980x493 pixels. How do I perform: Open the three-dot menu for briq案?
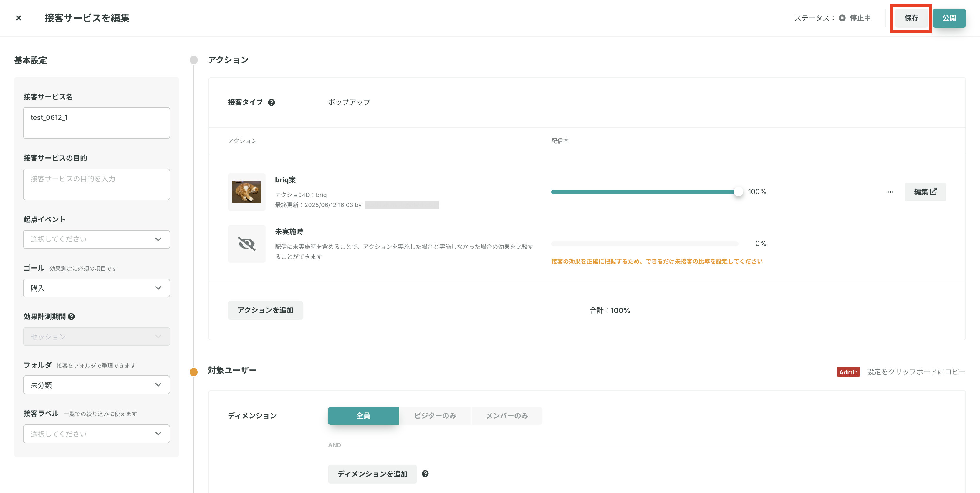890,192
